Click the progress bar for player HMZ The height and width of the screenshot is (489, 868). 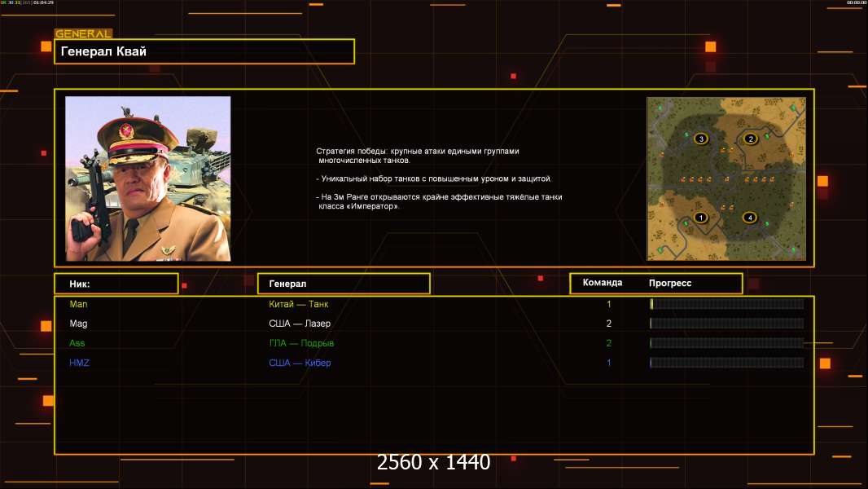click(x=726, y=363)
